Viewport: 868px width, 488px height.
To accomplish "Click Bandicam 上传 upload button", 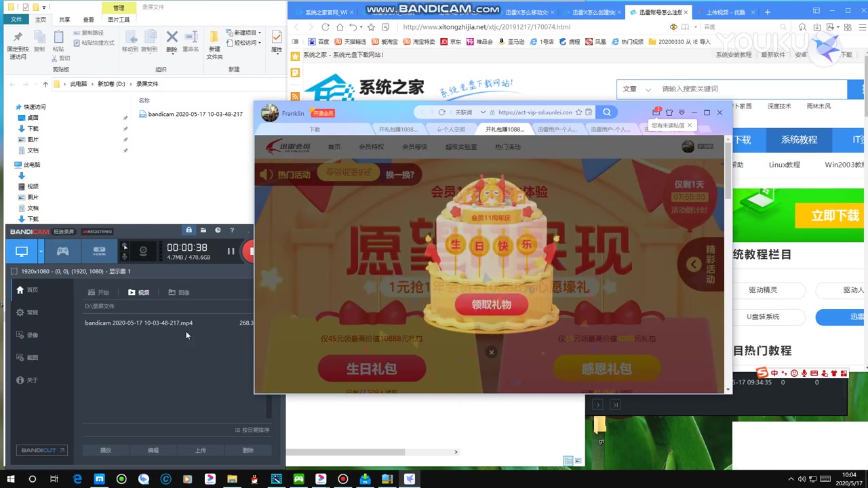I will point(201,450).
